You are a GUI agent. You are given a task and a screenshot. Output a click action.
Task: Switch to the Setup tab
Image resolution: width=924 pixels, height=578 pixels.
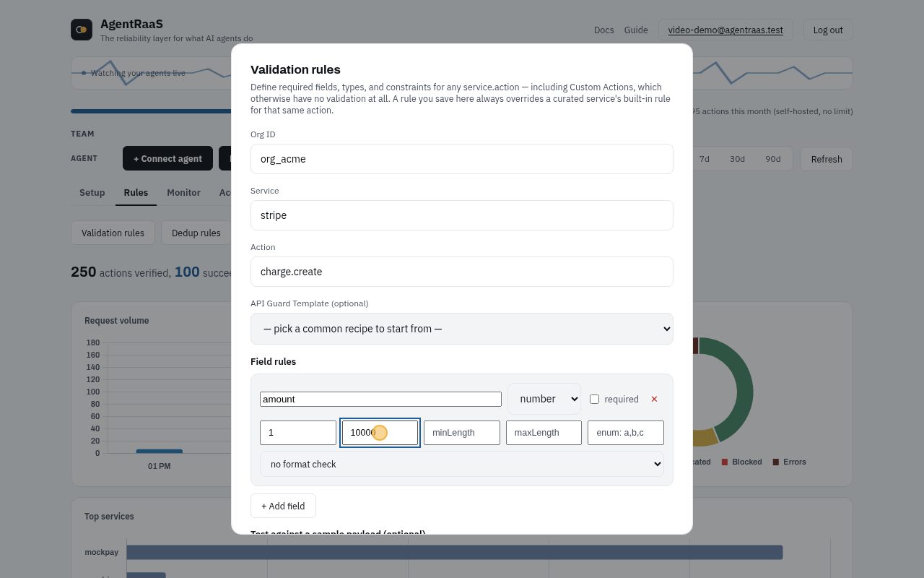click(x=92, y=192)
